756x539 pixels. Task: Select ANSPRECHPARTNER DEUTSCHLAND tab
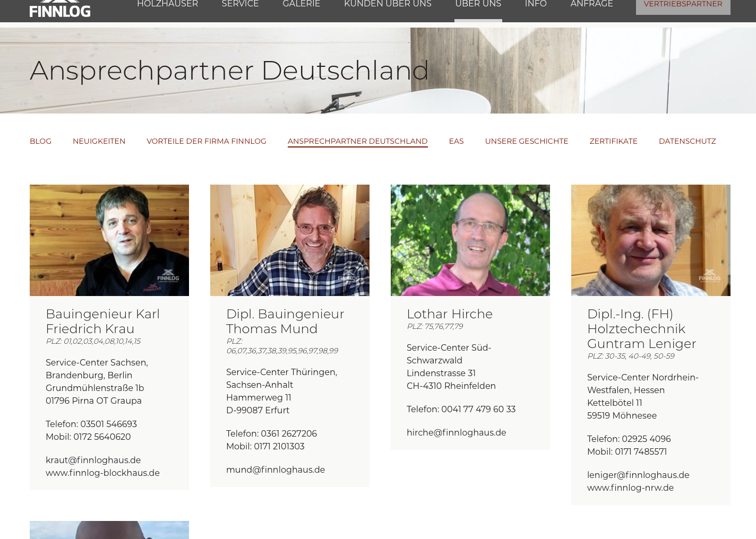point(357,141)
